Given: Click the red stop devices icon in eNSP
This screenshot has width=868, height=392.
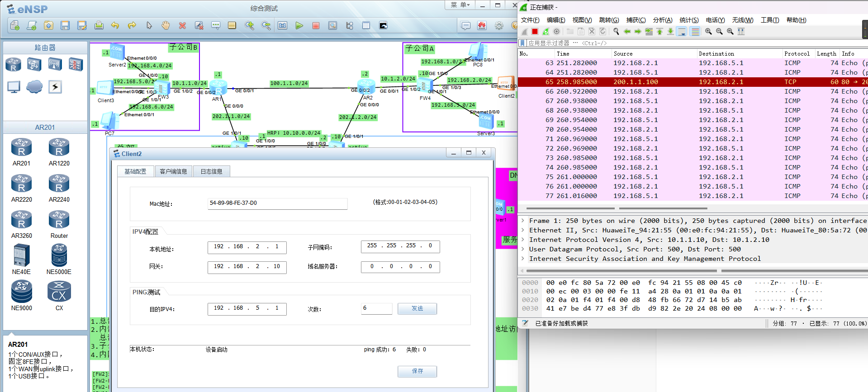Looking at the screenshot, I should point(316,26).
